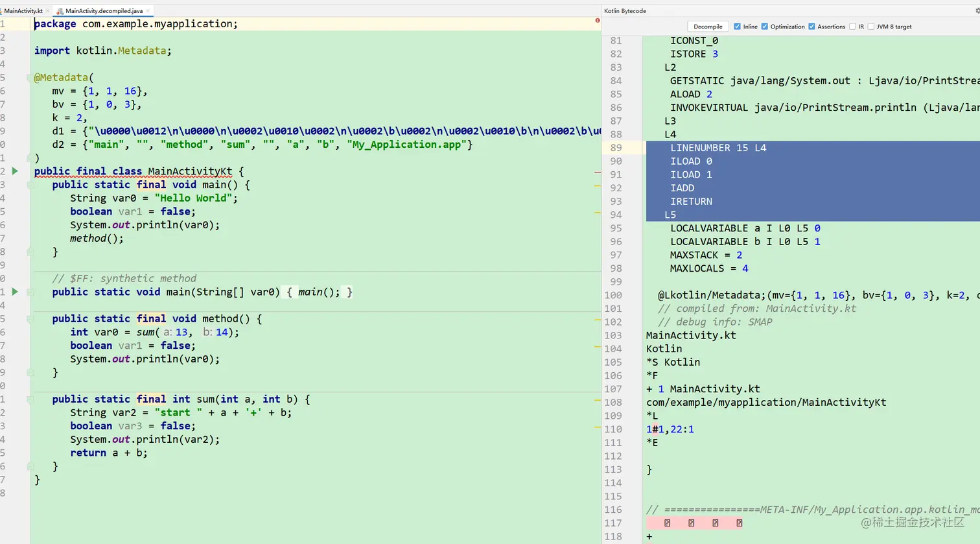
Task: Click the 'LOCALVARIABLE a I L0 L5 0' line
Action: 745,228
